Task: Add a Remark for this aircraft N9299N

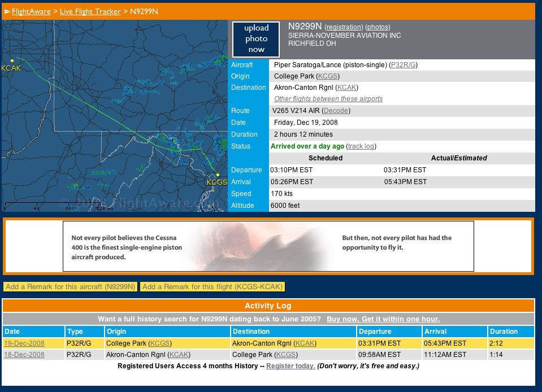Action: point(71,287)
